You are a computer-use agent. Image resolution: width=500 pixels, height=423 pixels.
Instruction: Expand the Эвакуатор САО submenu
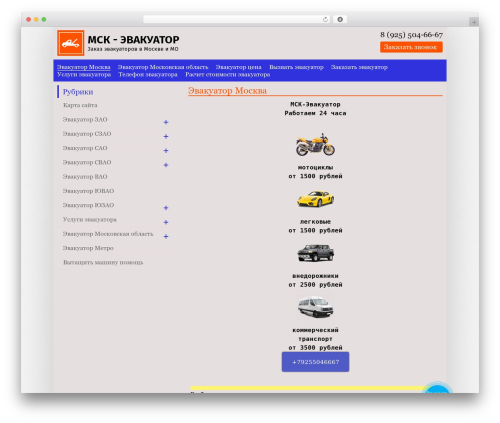(x=166, y=151)
